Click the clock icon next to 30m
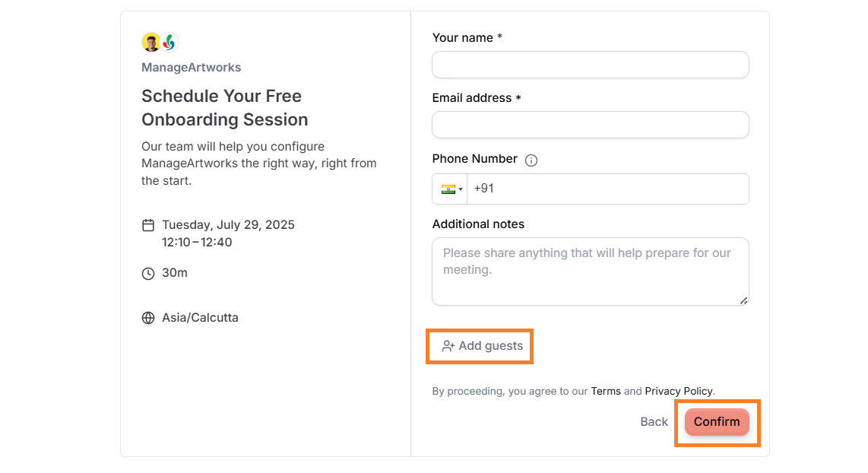This screenshot has height=473, width=868. point(148,274)
